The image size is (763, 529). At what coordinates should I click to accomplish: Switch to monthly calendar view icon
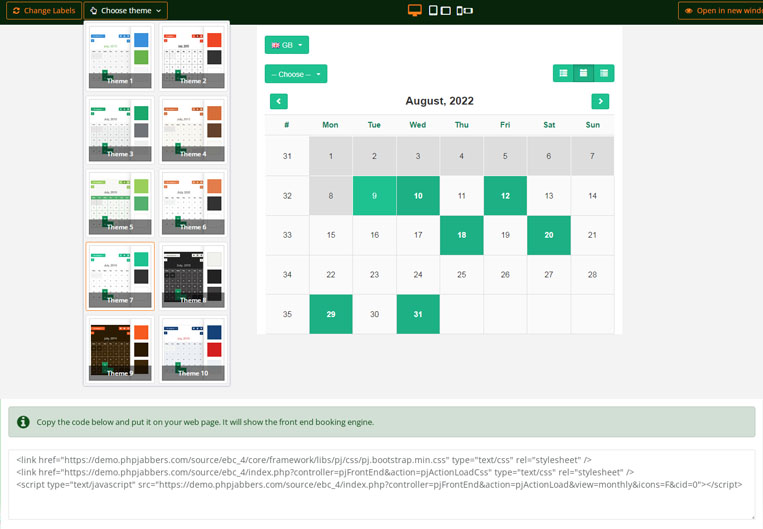point(583,73)
